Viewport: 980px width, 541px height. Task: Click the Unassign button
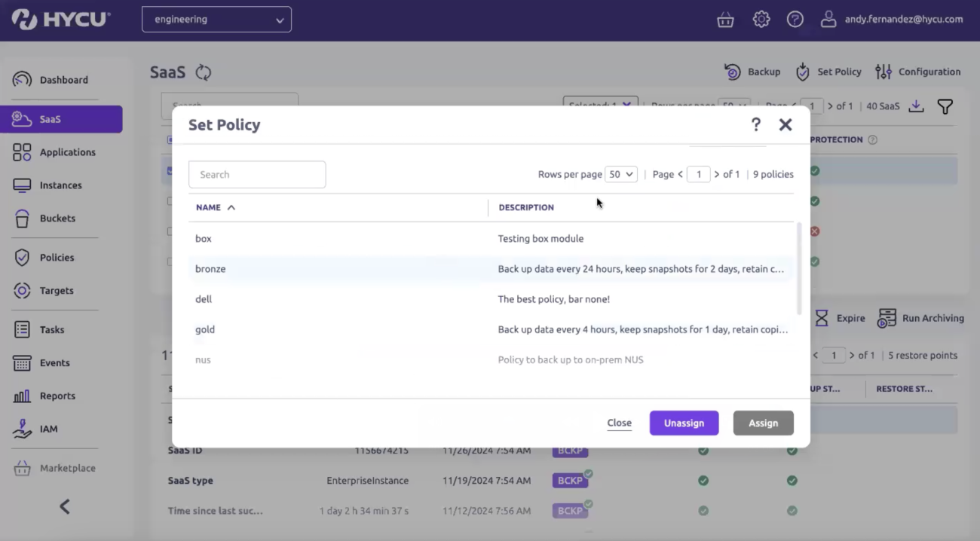coord(684,423)
